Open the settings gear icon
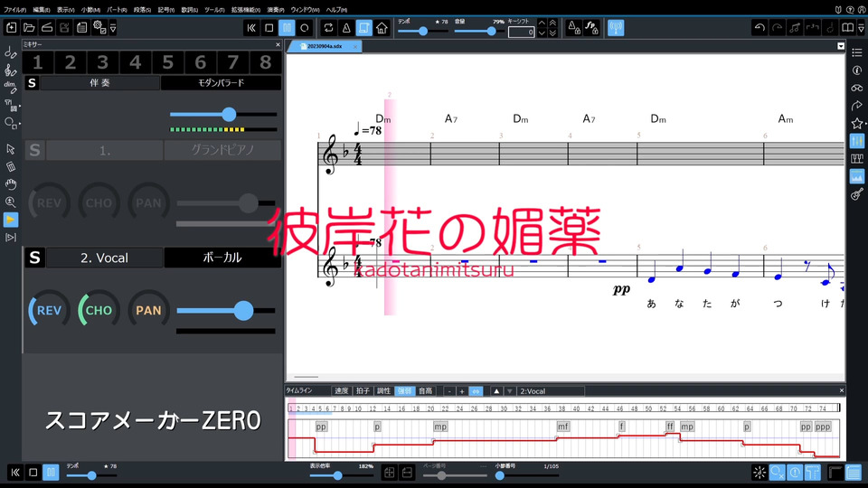The height and width of the screenshot is (488, 868). click(x=99, y=27)
